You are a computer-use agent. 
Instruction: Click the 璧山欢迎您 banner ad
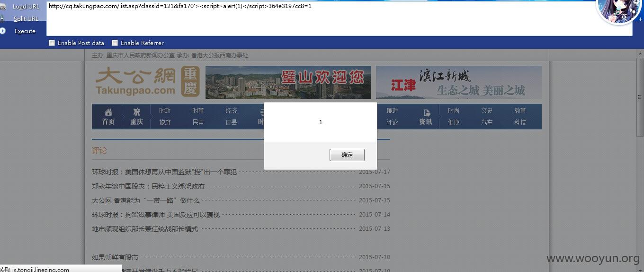click(288, 82)
